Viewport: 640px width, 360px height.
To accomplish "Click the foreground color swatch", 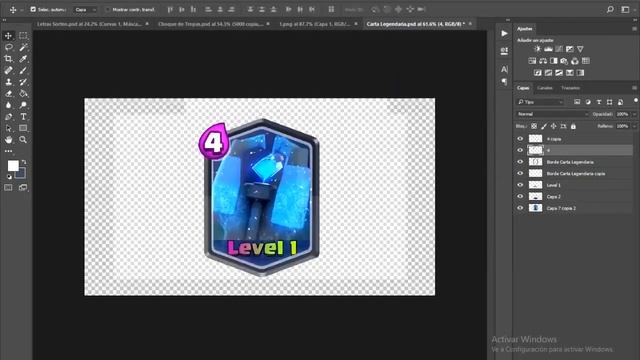I will [x=13, y=165].
